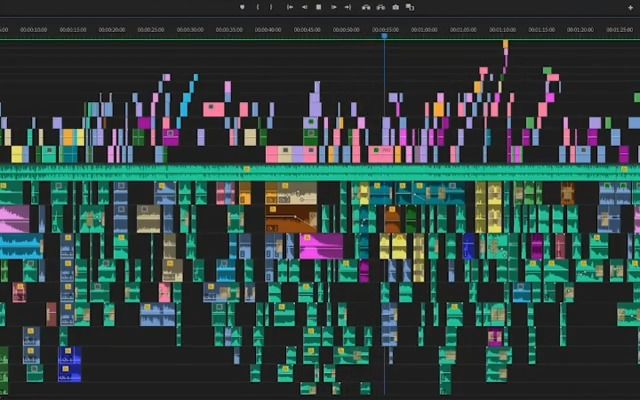Select the cyan audio clip at the timeline start
Screen dimensions: 640x400
(21, 246)
